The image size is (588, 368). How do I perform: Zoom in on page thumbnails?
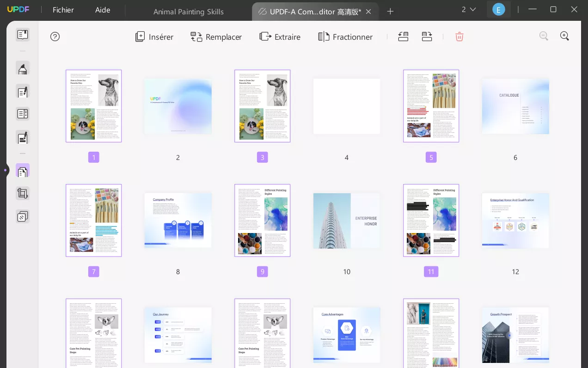(x=564, y=36)
